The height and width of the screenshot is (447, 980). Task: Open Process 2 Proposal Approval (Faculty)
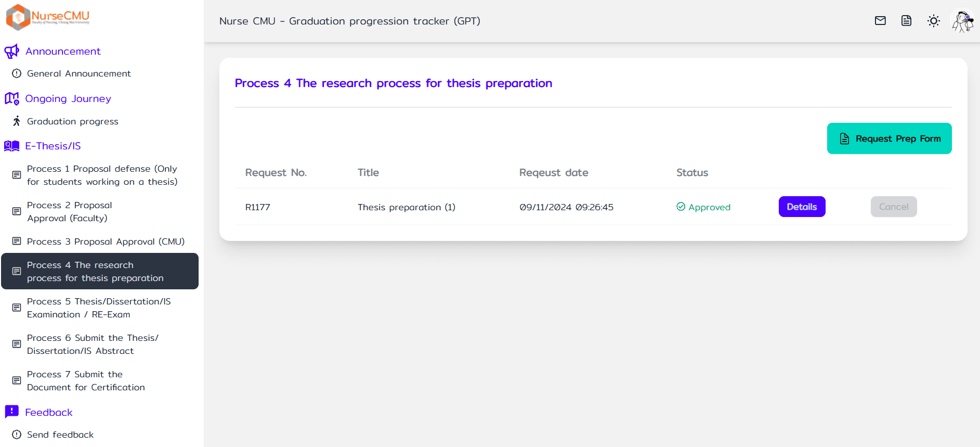(70, 212)
